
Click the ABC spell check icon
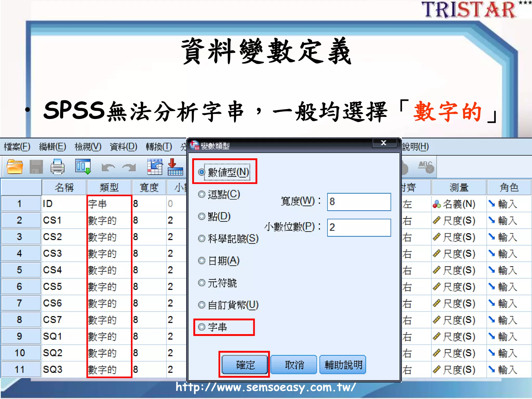pos(426,167)
